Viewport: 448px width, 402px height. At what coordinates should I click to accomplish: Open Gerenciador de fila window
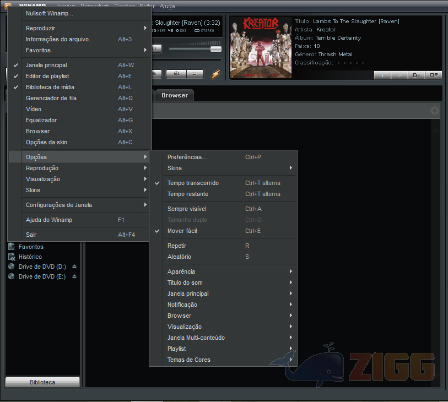(x=79, y=98)
